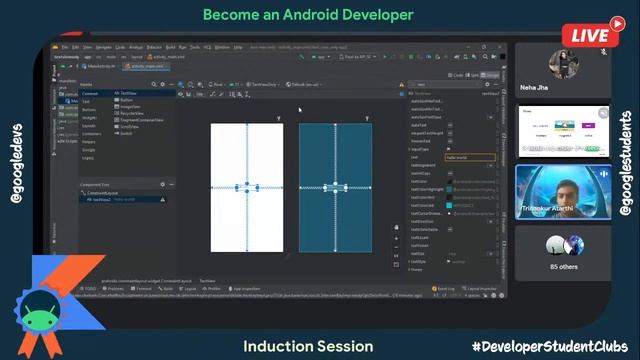The height and width of the screenshot is (360, 640).
Task: Click the layout warnings triangle icon
Action: point(402,84)
